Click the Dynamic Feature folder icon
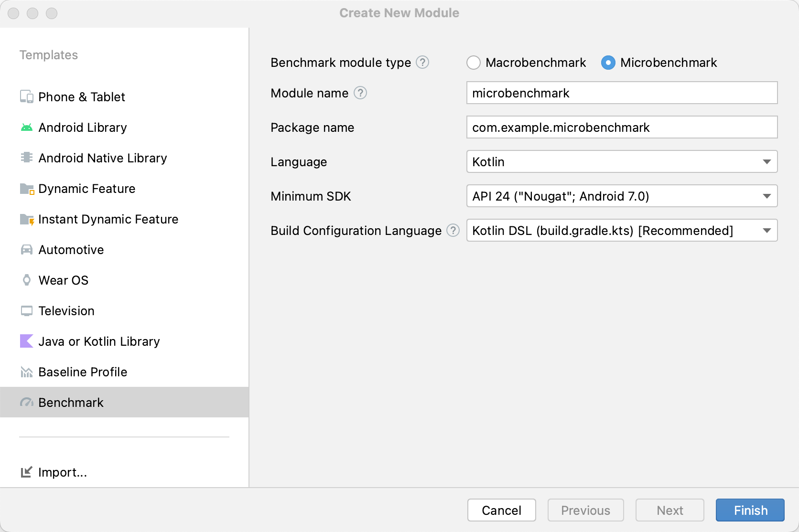The width and height of the screenshot is (799, 532). 27,188
